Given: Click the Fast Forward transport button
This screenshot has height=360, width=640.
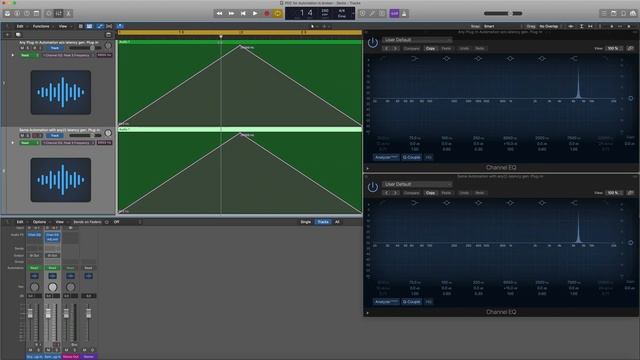Looking at the screenshot, I should pyautogui.click(x=231, y=13).
